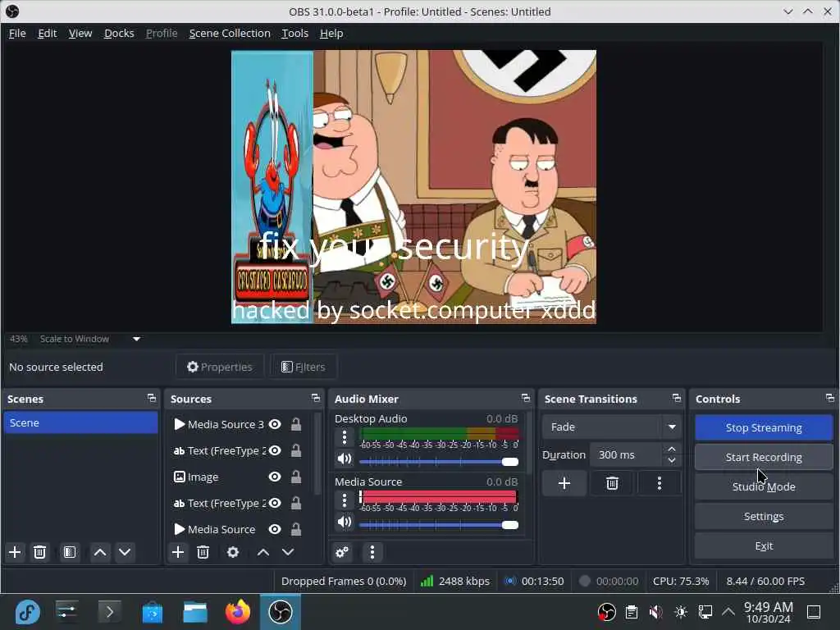
Task: Open Desktop Audio three-dot menu
Action: coord(345,438)
